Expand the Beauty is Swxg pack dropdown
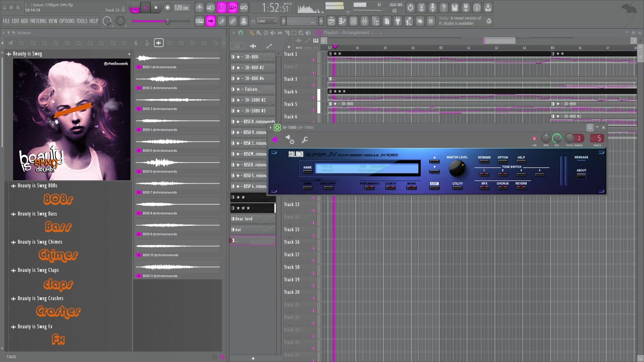Viewport: 644px width, 362px height. point(129,54)
